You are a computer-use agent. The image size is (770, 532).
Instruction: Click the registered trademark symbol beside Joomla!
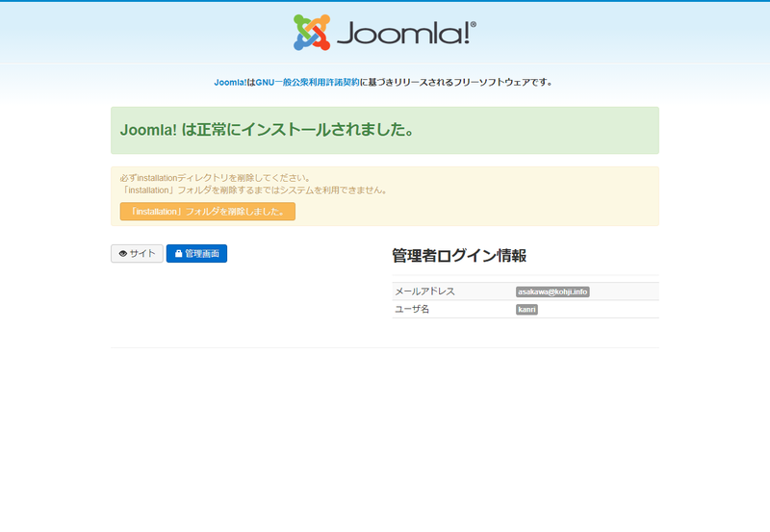click(x=473, y=26)
